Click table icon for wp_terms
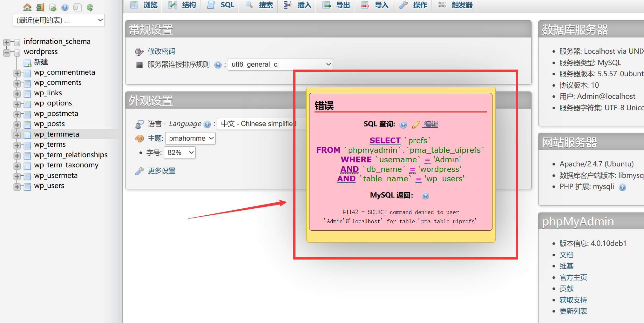 tap(28, 145)
